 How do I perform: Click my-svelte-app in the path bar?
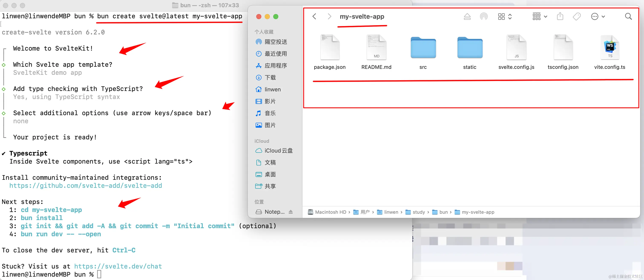click(474, 212)
